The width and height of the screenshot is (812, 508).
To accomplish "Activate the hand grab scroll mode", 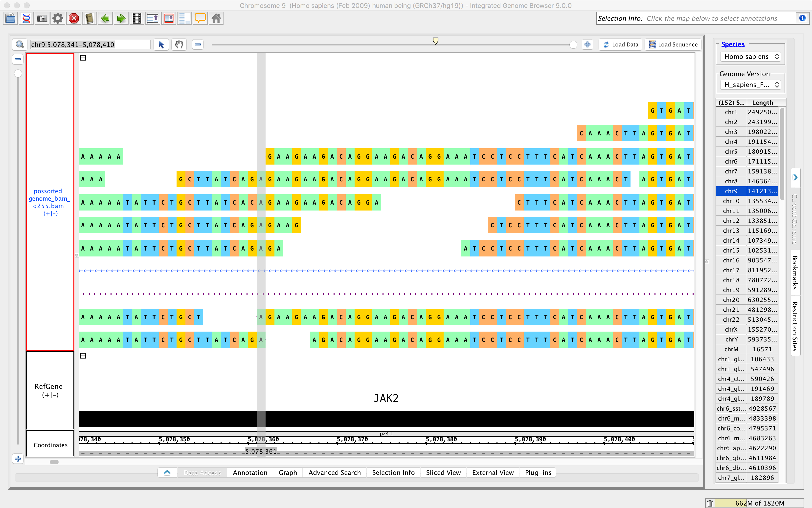I will point(179,44).
